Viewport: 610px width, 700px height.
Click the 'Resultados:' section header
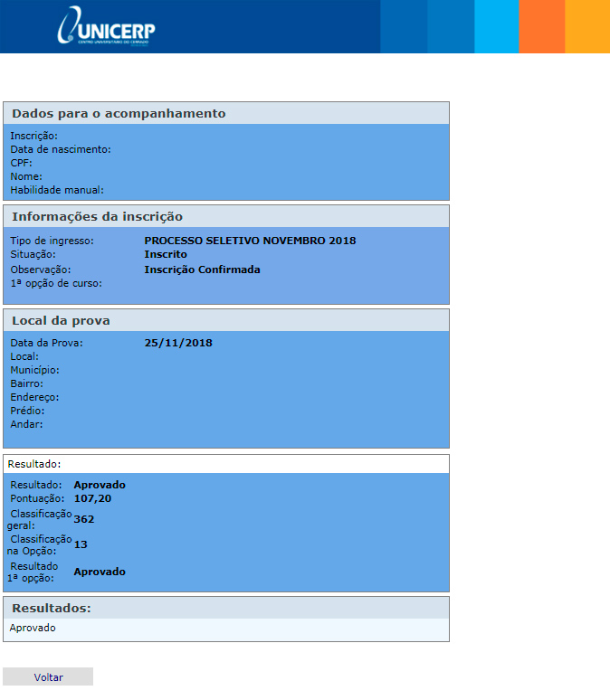52,608
